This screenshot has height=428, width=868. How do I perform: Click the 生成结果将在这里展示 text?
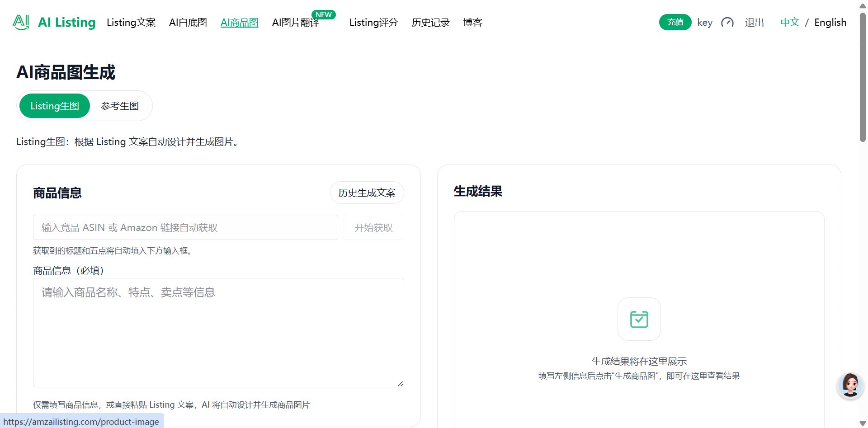coord(639,361)
